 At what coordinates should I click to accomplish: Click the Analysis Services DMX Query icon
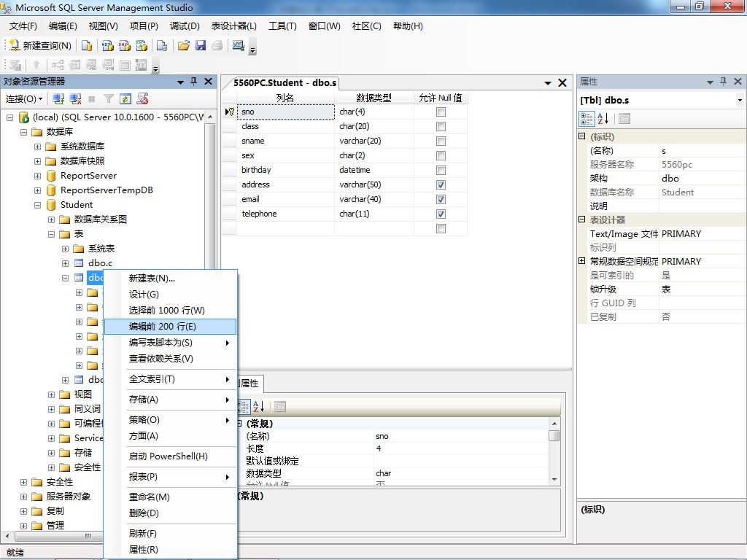pos(124,45)
